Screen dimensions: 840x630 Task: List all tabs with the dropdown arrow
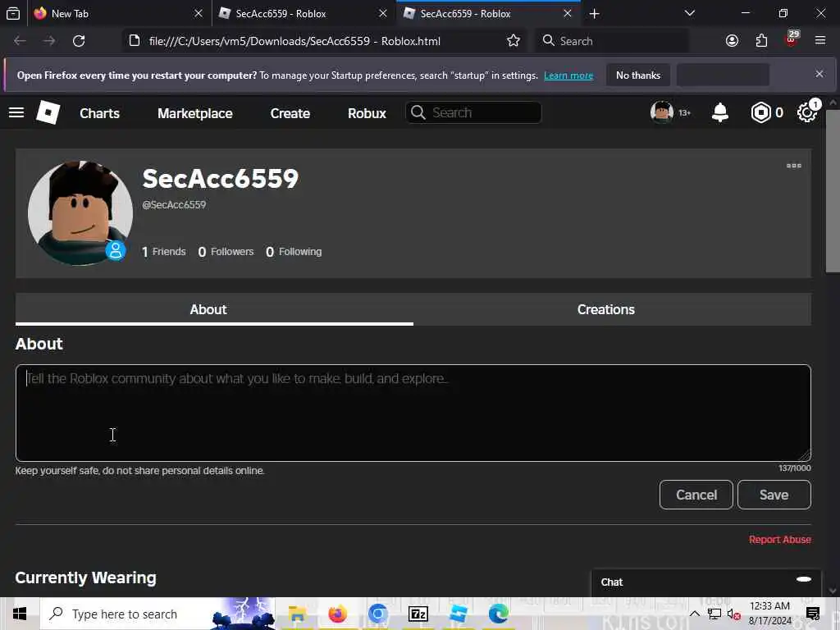pyautogui.click(x=689, y=13)
